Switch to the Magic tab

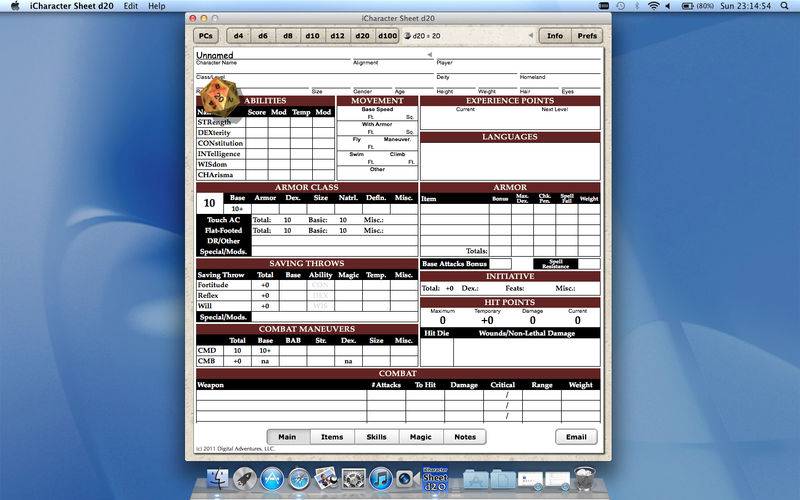click(421, 437)
